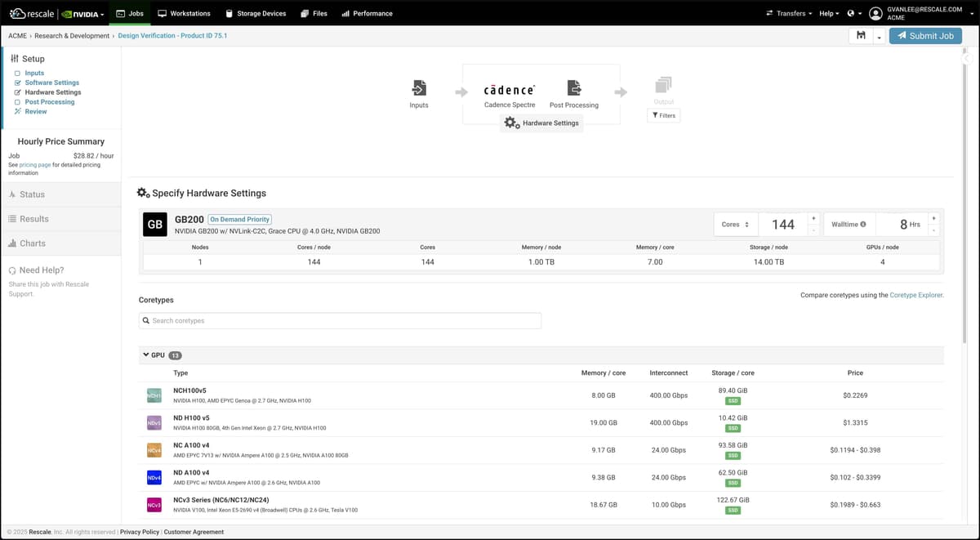The width and height of the screenshot is (980, 540).
Task: Increase walltime hours with plus
Action: [x=933, y=218]
